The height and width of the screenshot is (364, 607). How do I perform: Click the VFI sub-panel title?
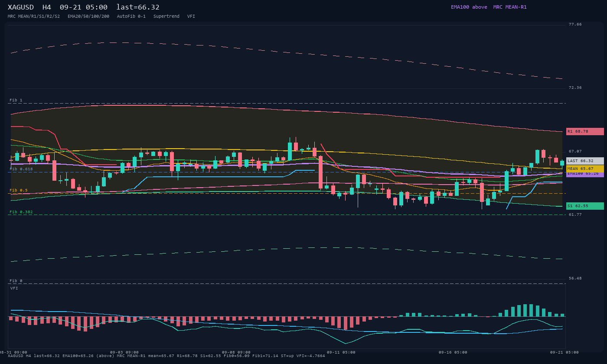14,288
